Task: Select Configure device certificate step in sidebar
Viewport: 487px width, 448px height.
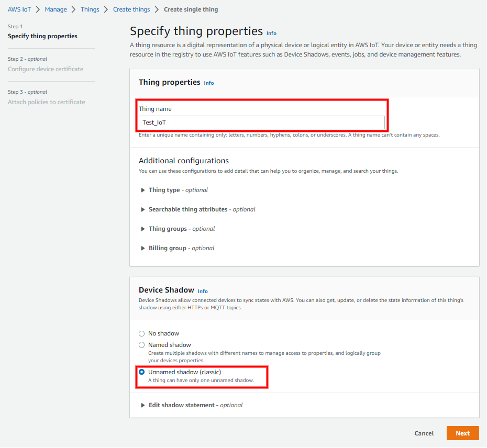Action: [46, 69]
